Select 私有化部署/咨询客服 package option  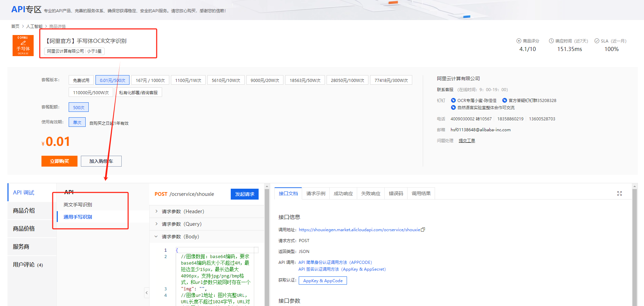[138, 92]
